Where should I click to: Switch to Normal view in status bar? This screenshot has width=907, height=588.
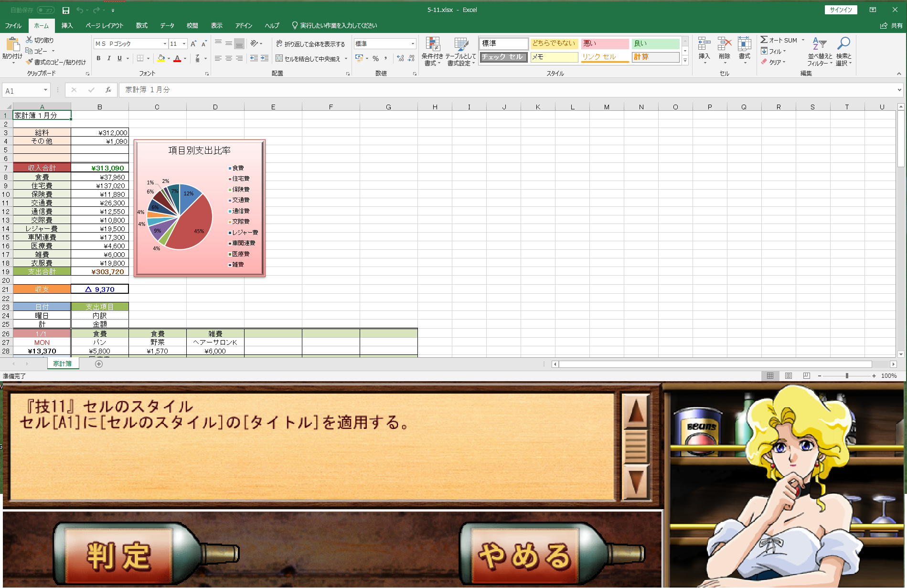[x=770, y=376]
